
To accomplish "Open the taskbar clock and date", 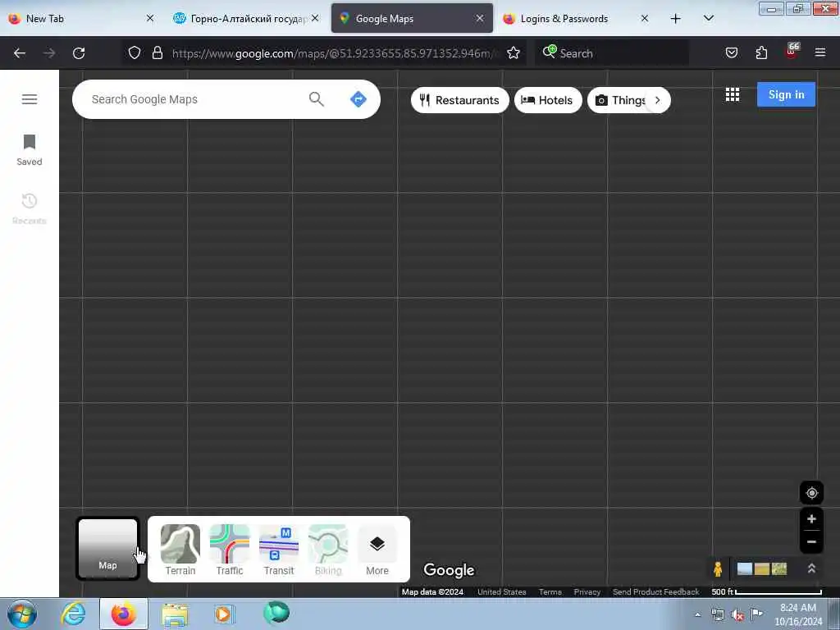I will (x=798, y=614).
